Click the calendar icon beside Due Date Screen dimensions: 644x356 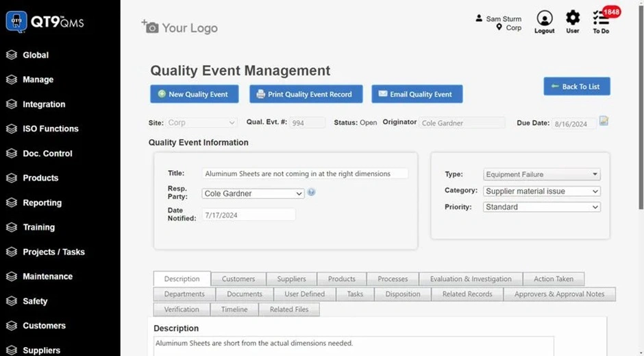[604, 121]
